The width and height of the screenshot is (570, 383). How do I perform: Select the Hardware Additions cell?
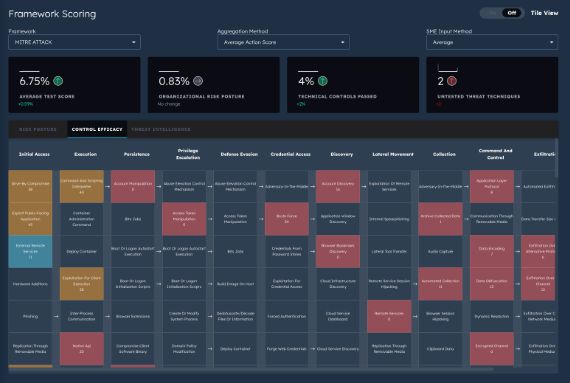(x=30, y=284)
